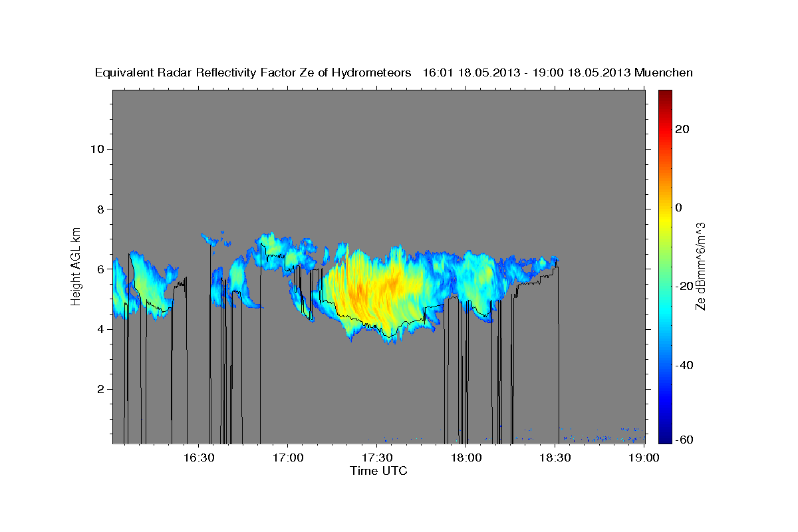
Task: Click the dark red top of the colorbar
Action: point(664,94)
